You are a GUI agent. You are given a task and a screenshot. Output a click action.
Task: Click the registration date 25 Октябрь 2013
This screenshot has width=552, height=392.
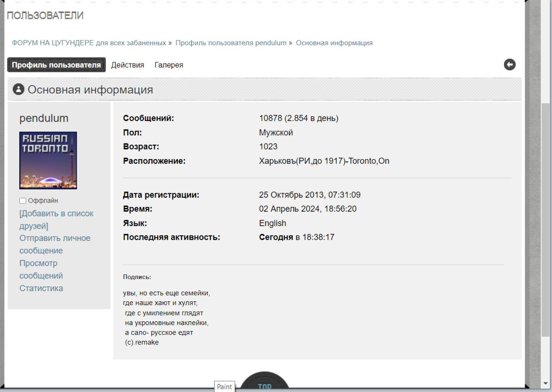pos(310,195)
